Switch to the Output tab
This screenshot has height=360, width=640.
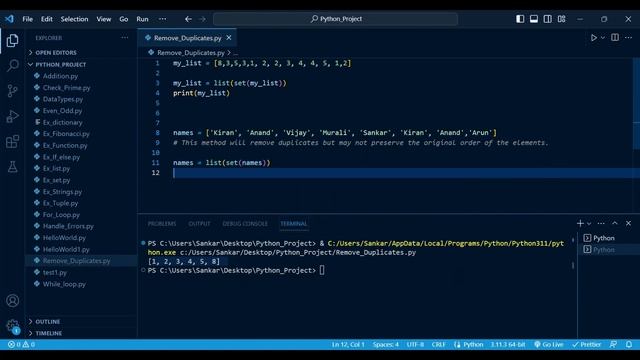pos(199,224)
